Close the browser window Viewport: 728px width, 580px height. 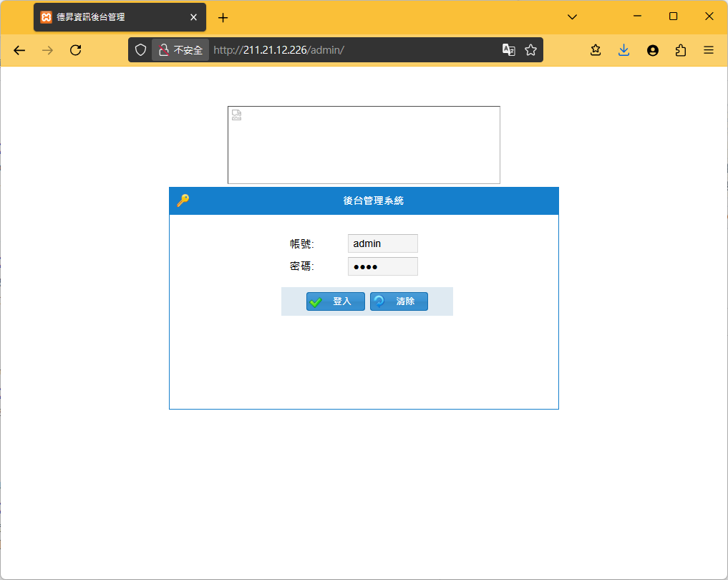click(709, 16)
